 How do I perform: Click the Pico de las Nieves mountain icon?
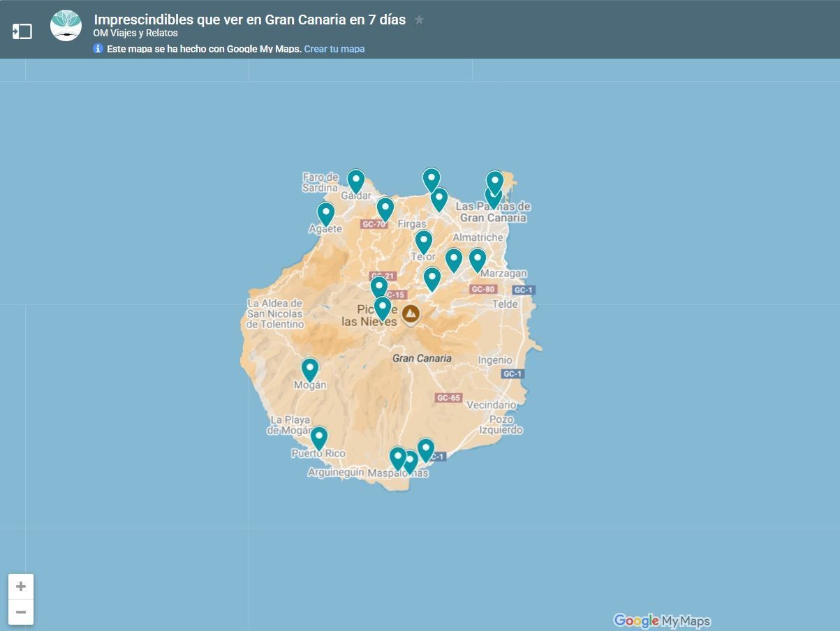pyautogui.click(x=411, y=315)
